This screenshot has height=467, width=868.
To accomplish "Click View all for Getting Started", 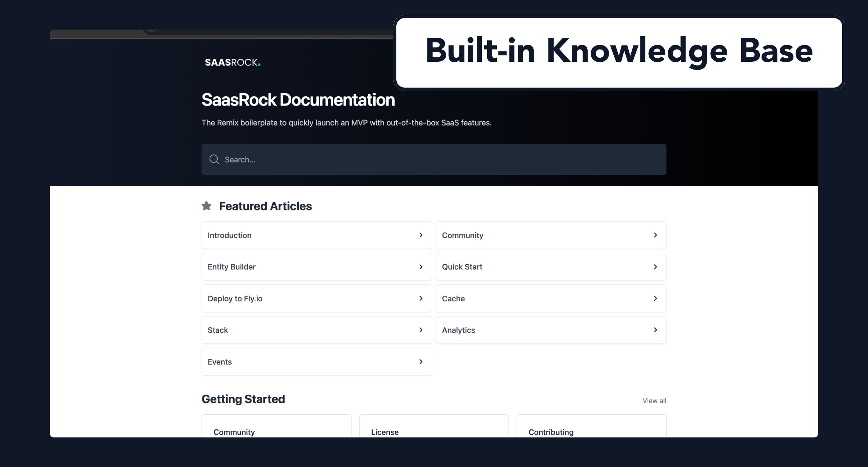I will [x=654, y=400].
